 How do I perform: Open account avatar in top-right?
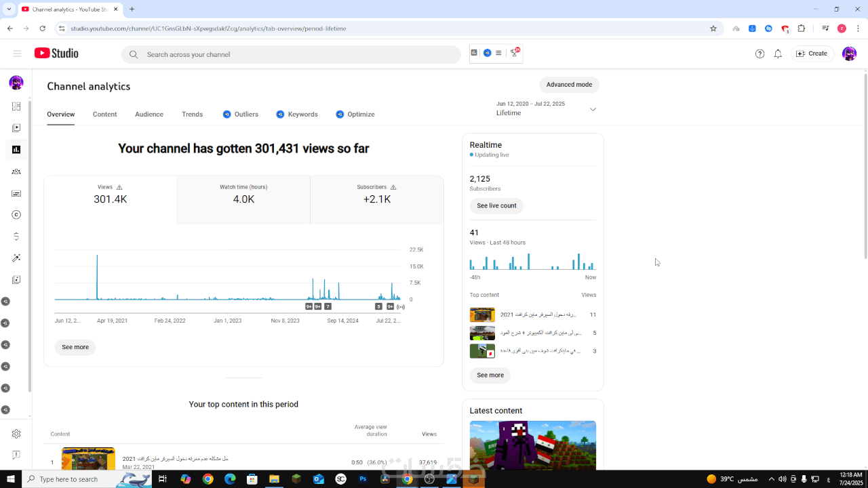pos(849,54)
